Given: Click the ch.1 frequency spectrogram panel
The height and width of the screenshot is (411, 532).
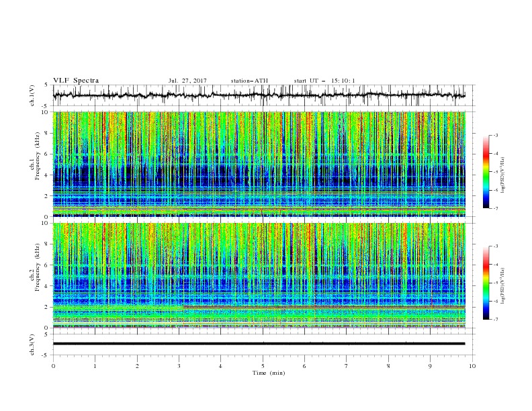Looking at the screenshot, I should pyautogui.click(x=259, y=164).
